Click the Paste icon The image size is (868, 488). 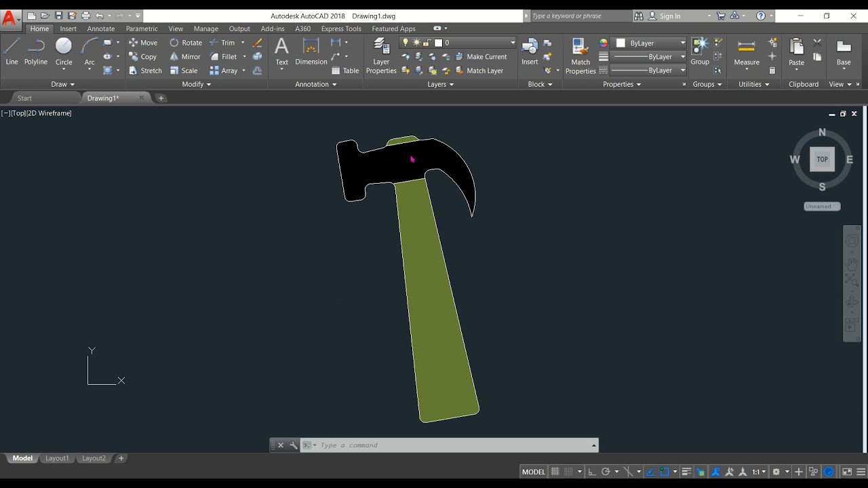797,53
